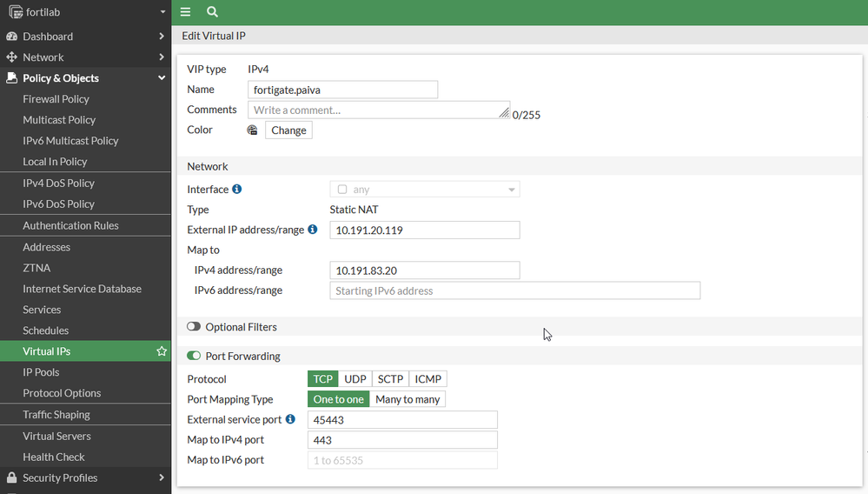Expand the Network menu chevron
This screenshot has width=868, height=494.
click(x=161, y=57)
